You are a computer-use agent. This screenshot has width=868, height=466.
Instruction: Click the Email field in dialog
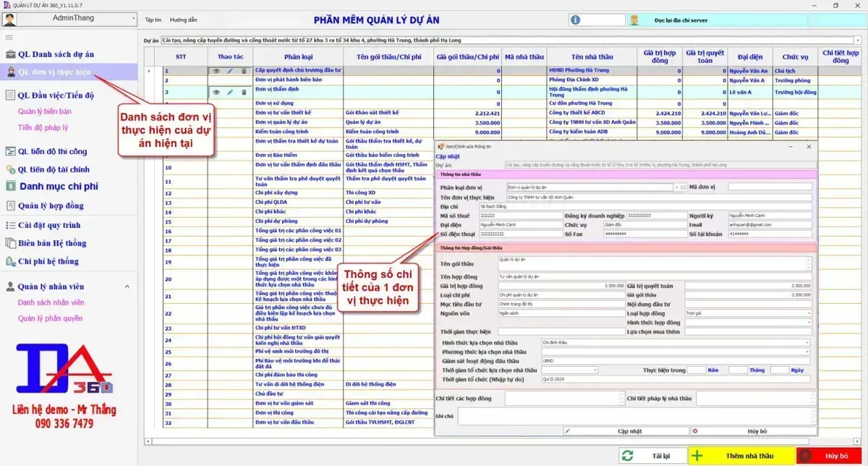pos(770,225)
